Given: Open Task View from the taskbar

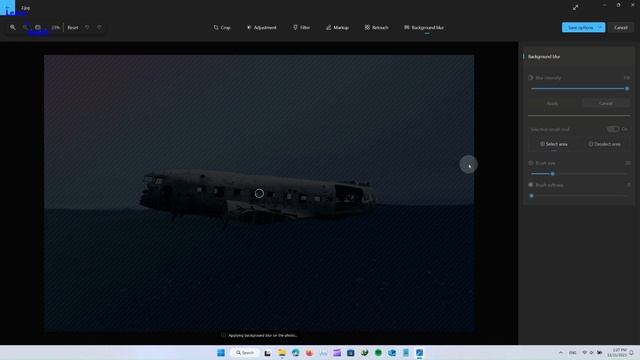Looking at the screenshot, I should [x=267, y=353].
